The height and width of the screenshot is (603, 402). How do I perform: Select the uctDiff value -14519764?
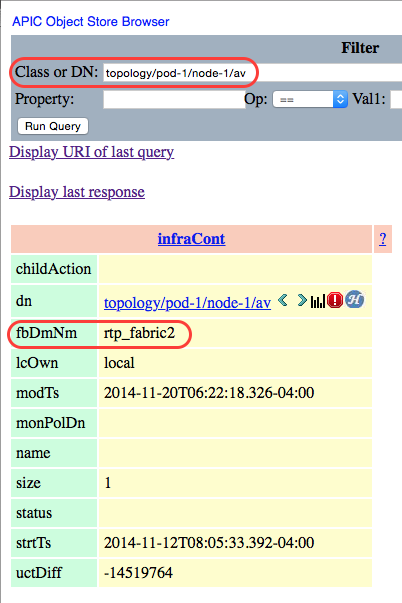[138, 573]
